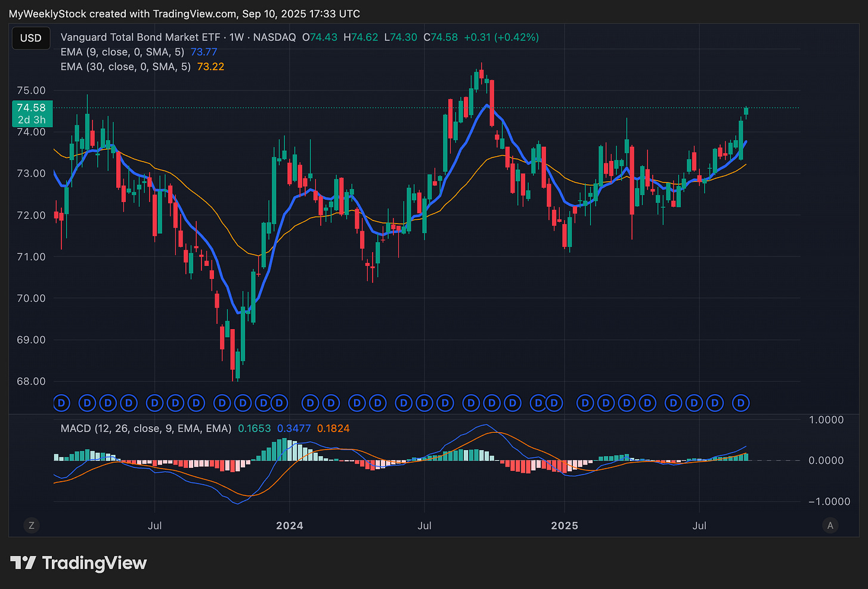Image resolution: width=868 pixels, height=589 pixels.
Task: Click the 0.0000 MACD scale label
Action: [x=826, y=460]
